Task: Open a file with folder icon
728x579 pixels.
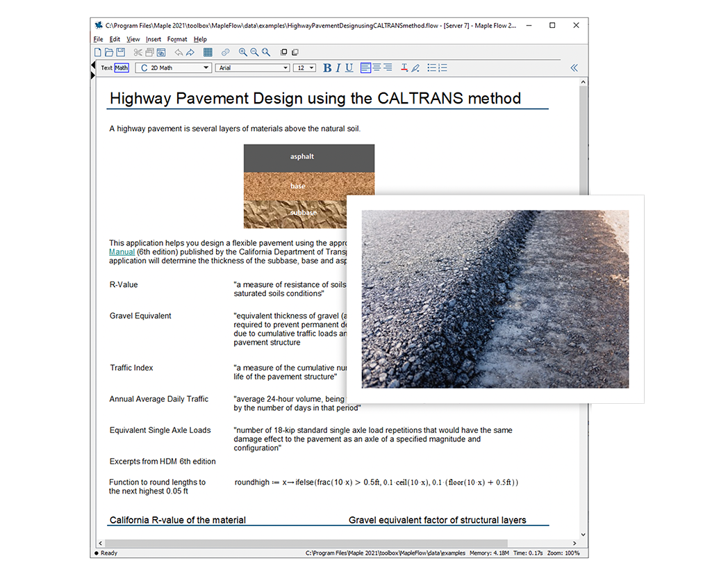Action: coord(109,53)
